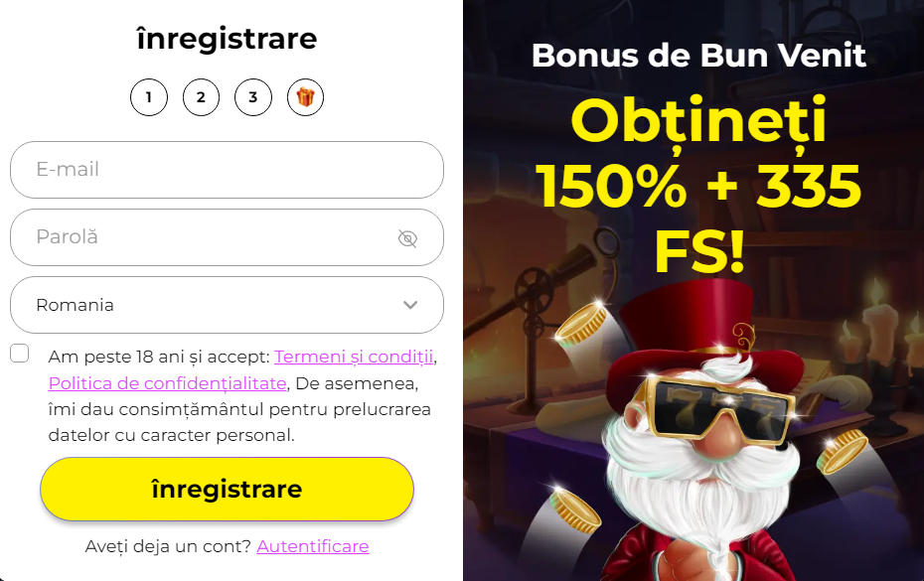Viewport: 924px width, 581px height.
Task: Open Politica de confidențialitate link
Action: (167, 383)
